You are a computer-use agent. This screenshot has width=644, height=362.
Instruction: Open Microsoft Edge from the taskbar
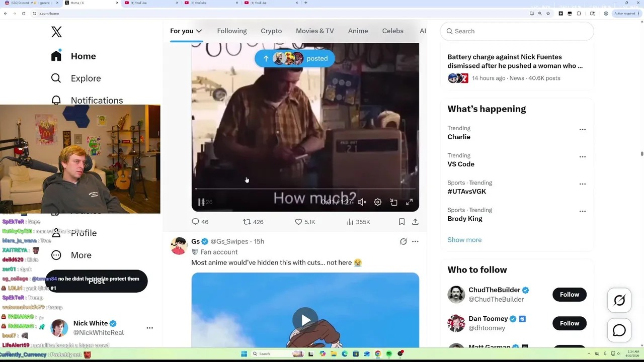pos(345,354)
